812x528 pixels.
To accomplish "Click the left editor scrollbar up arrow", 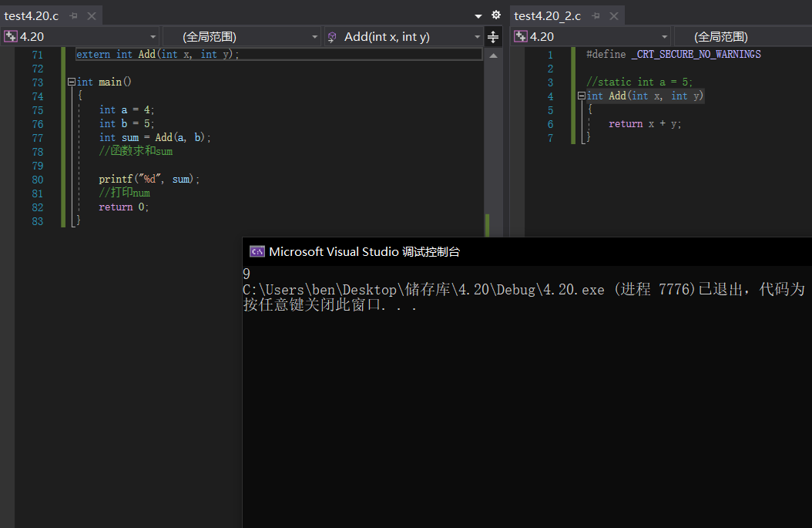I will point(494,56).
